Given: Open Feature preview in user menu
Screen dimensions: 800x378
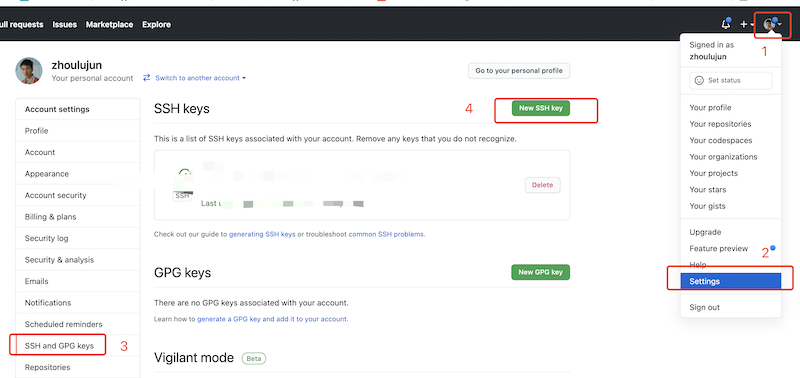Looking at the screenshot, I should pos(718,248).
